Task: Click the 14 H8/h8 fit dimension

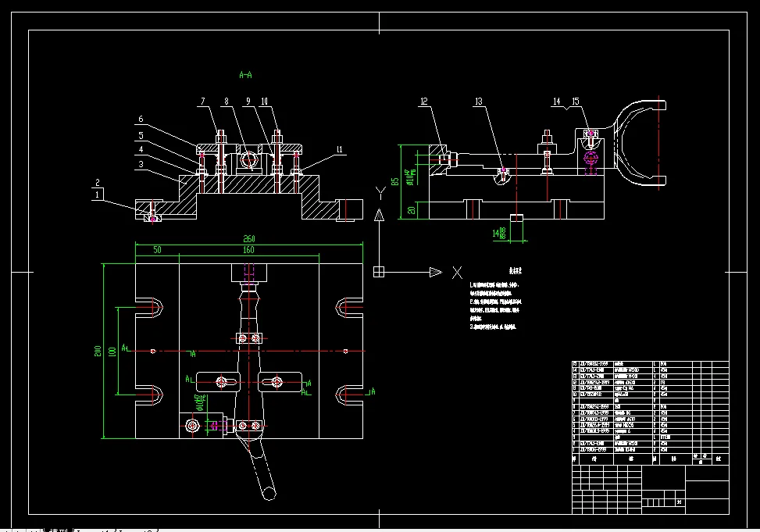Action: click(x=499, y=234)
